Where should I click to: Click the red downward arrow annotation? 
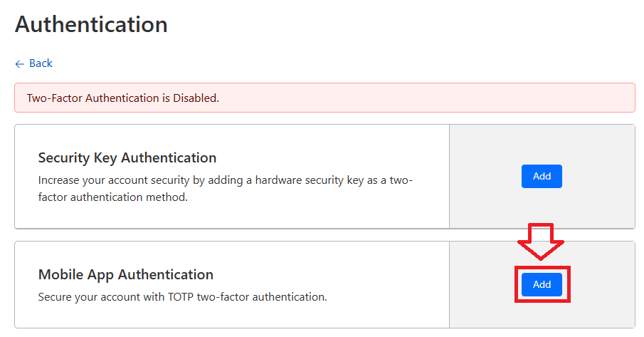(540, 241)
